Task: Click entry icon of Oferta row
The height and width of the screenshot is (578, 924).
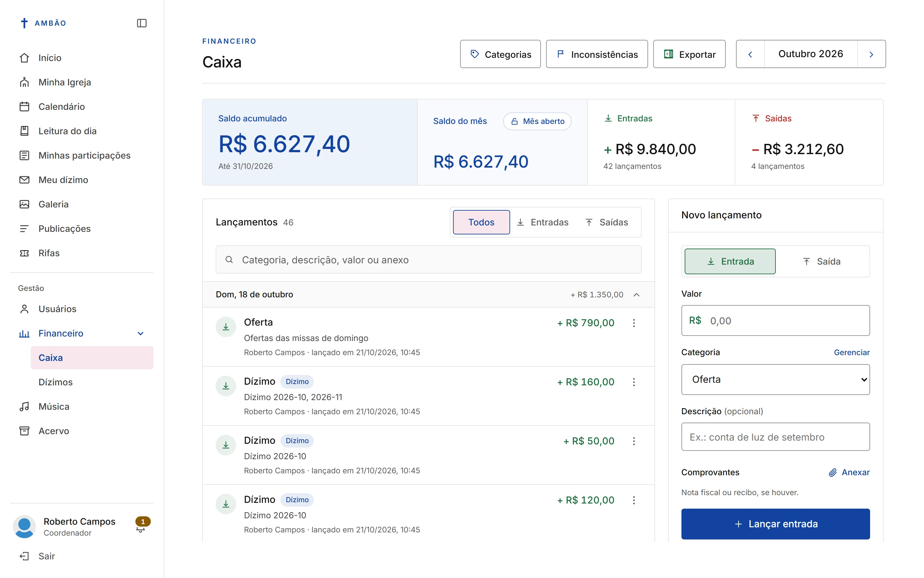Action: click(226, 327)
